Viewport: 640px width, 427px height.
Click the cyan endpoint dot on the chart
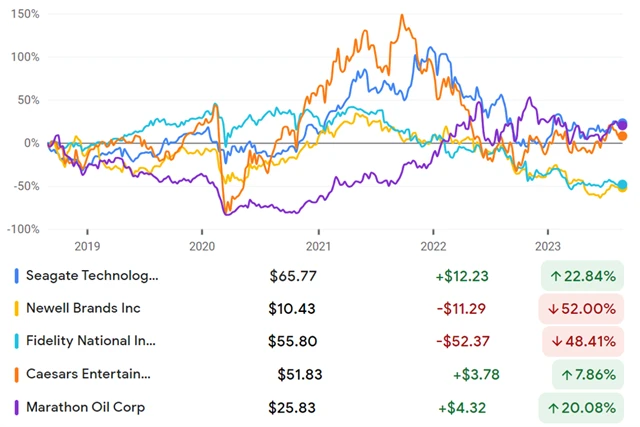point(623,185)
